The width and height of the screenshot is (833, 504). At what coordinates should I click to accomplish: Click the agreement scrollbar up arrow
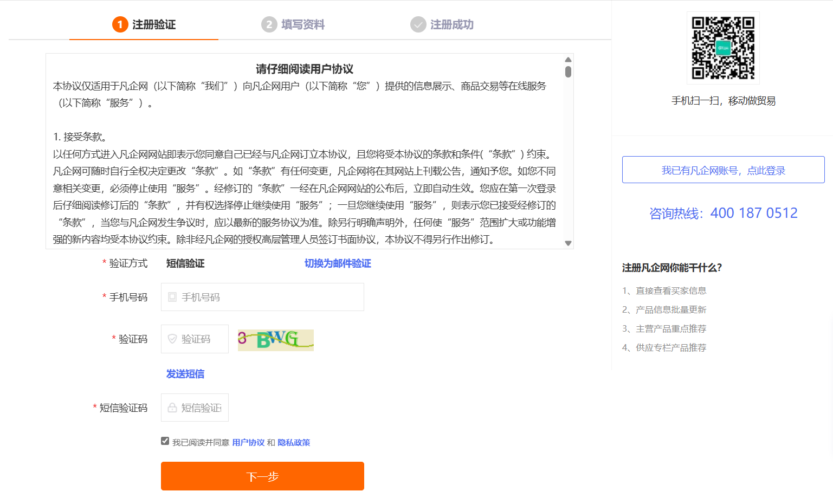tap(568, 60)
